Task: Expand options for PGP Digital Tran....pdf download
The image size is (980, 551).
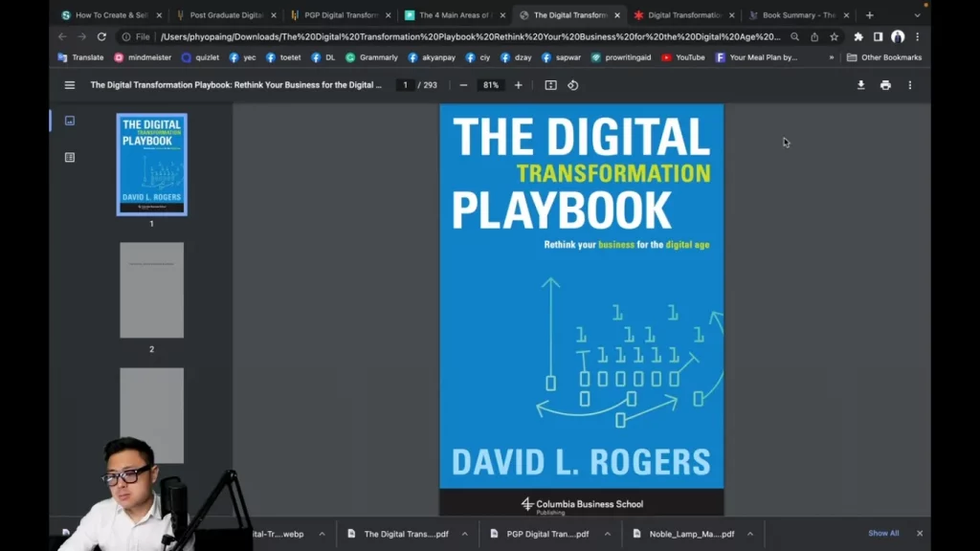Action: pyautogui.click(x=608, y=534)
